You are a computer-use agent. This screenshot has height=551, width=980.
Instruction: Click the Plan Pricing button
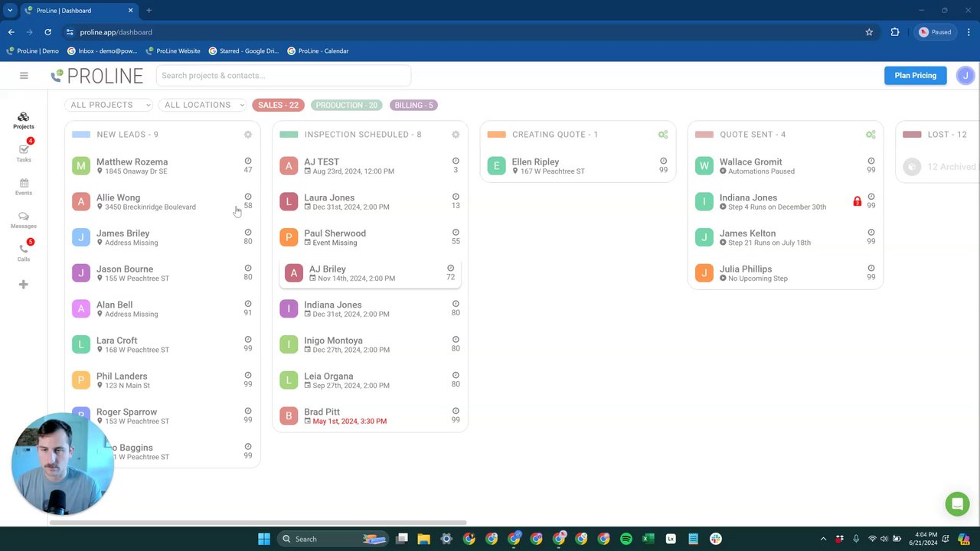pyautogui.click(x=916, y=75)
